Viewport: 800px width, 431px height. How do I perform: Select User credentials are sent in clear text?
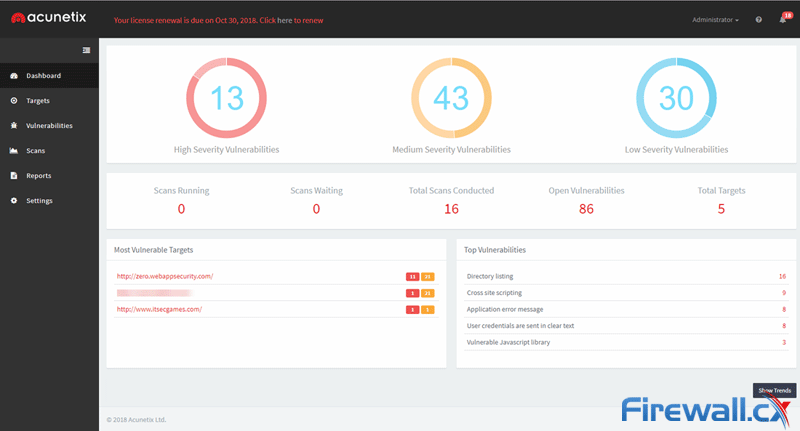[626, 325]
